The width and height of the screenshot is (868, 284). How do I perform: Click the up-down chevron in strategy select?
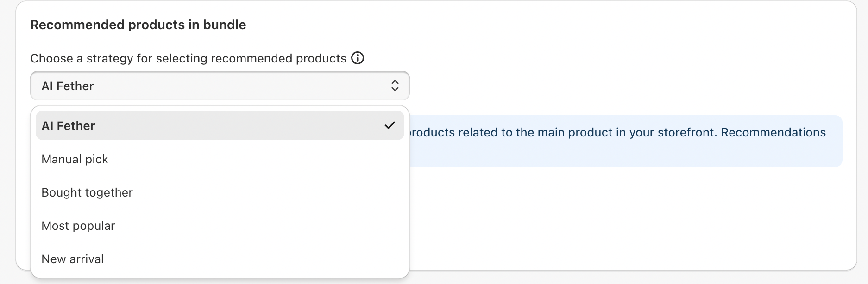395,86
